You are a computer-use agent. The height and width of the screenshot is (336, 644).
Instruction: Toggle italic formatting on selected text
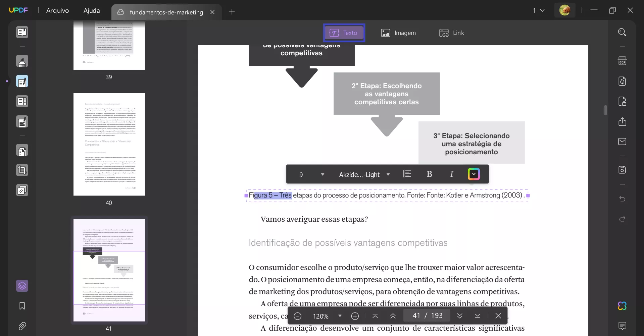pyautogui.click(x=452, y=174)
